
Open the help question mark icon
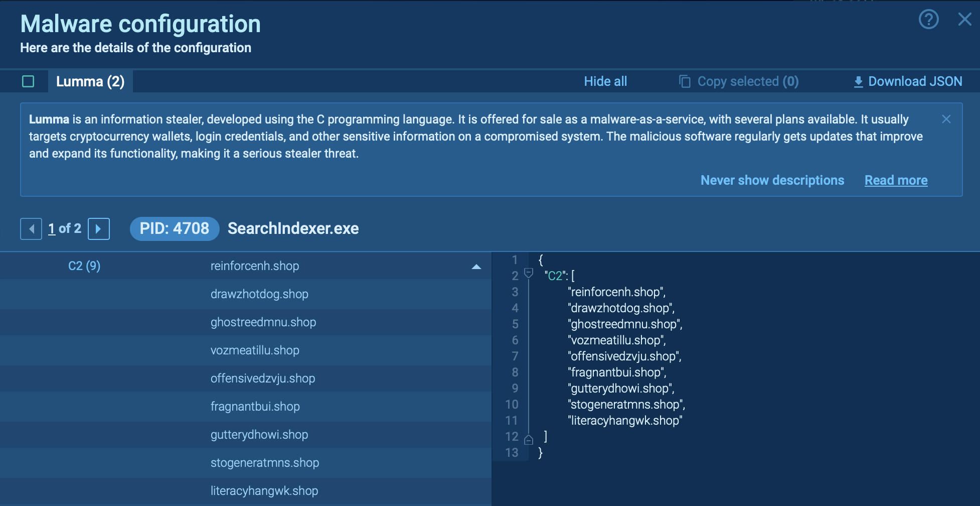pos(928,20)
